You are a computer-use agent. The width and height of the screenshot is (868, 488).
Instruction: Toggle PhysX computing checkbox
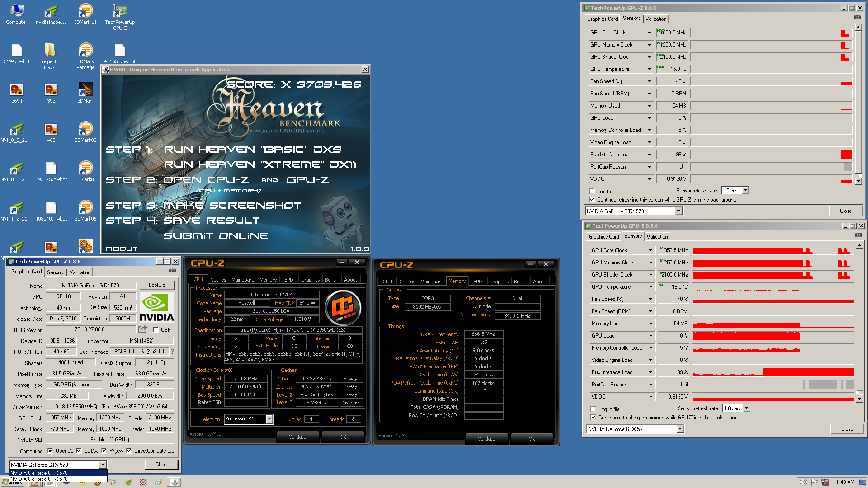pyautogui.click(x=104, y=450)
